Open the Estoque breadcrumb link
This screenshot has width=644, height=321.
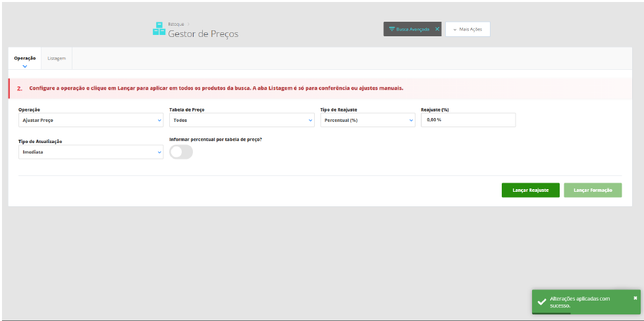(176, 24)
